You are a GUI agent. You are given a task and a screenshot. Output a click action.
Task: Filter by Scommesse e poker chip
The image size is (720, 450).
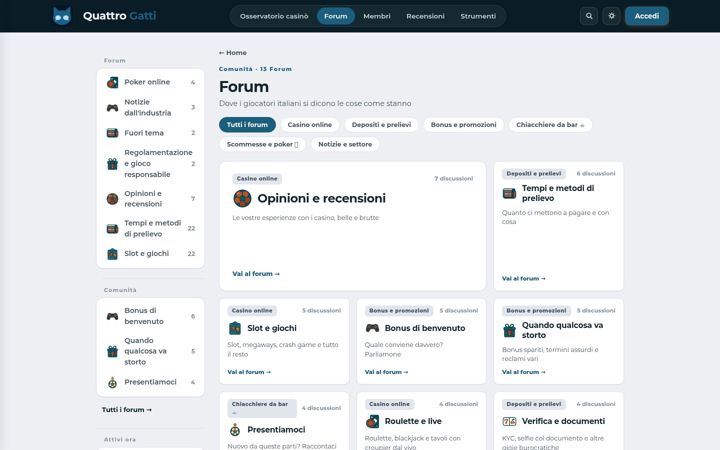(x=262, y=144)
